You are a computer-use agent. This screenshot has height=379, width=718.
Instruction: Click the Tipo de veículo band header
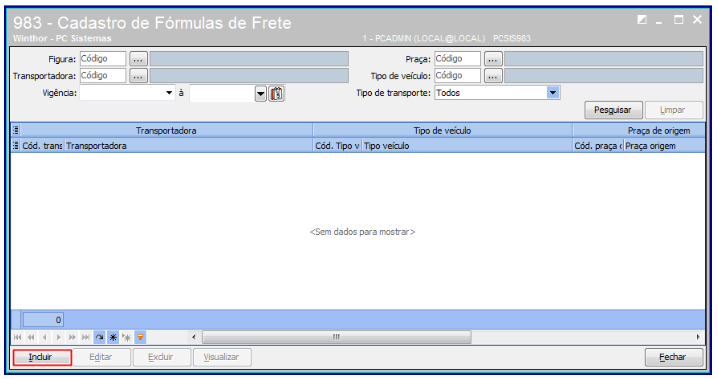[442, 130]
